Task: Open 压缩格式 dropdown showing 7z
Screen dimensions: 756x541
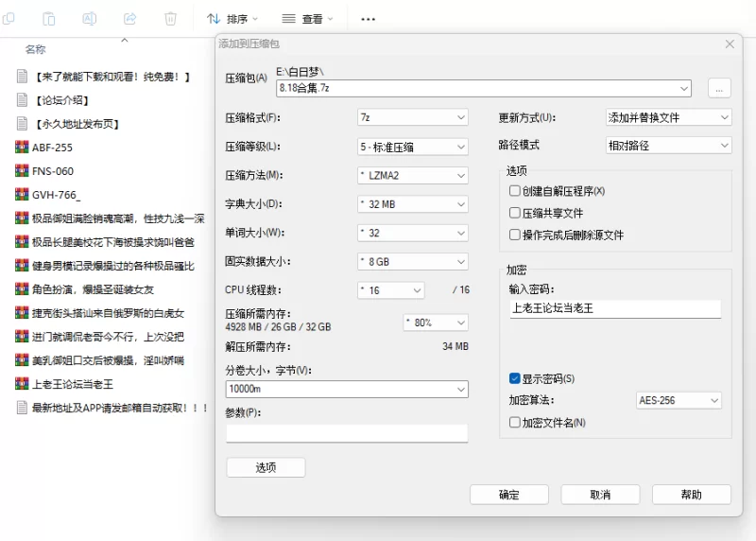Action: coord(413,117)
